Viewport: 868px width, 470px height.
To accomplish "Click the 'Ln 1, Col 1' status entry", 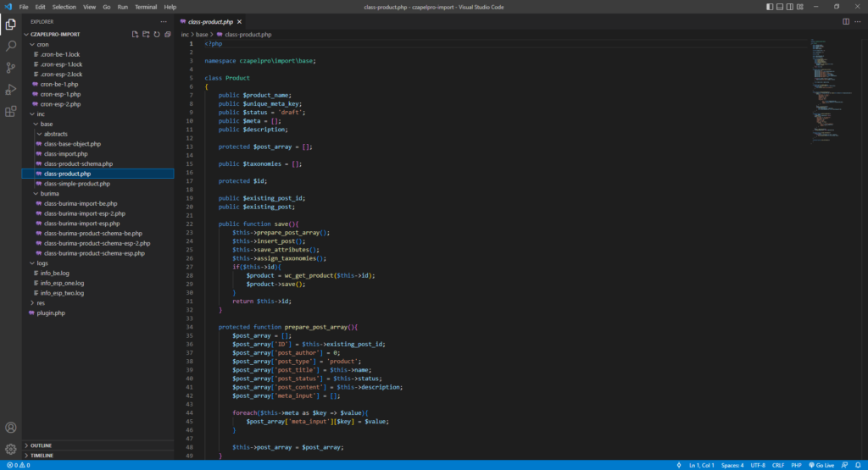I will click(x=701, y=465).
